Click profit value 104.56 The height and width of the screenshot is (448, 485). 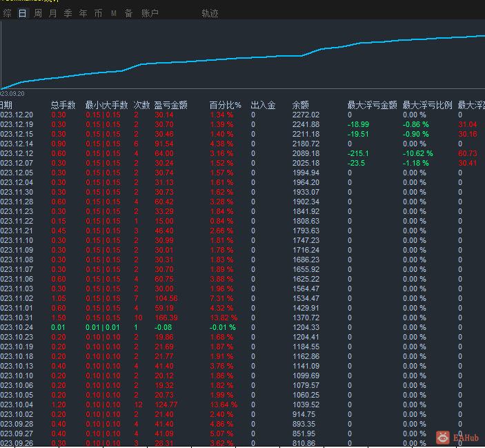(x=166, y=299)
